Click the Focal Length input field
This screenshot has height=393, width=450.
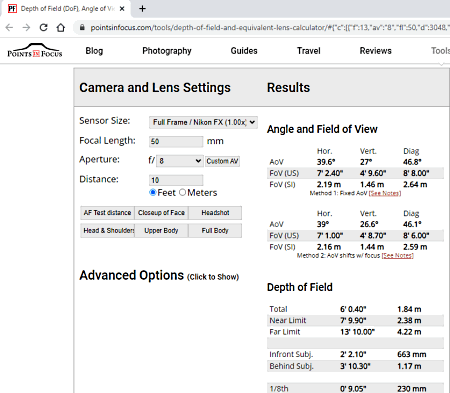tap(176, 141)
